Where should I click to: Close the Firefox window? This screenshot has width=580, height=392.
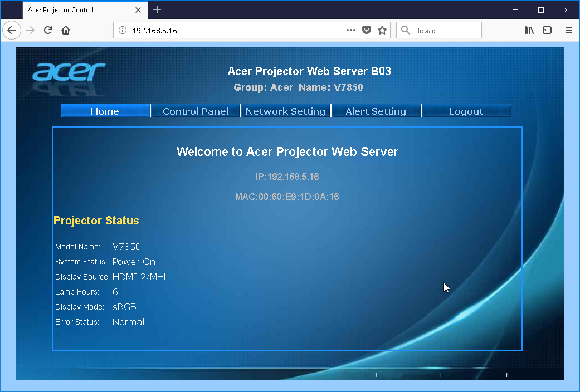click(566, 10)
